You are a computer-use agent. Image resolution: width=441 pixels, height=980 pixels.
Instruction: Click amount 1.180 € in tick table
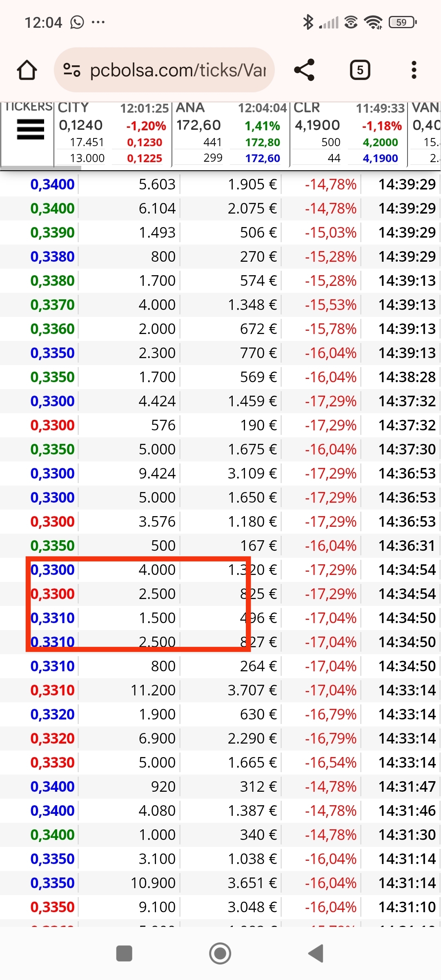coord(252,521)
